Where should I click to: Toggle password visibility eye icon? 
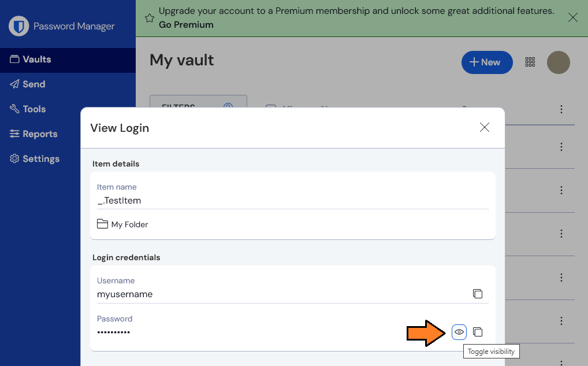[459, 332]
